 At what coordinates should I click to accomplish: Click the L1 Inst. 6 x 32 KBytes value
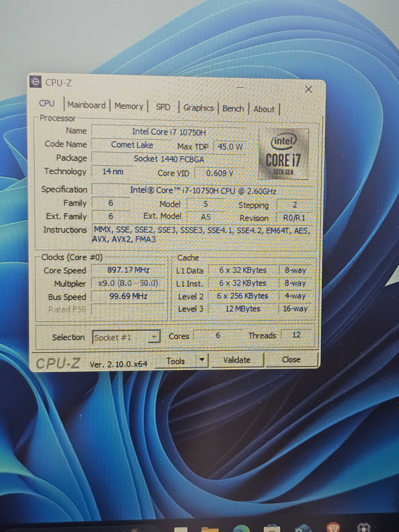[243, 283]
